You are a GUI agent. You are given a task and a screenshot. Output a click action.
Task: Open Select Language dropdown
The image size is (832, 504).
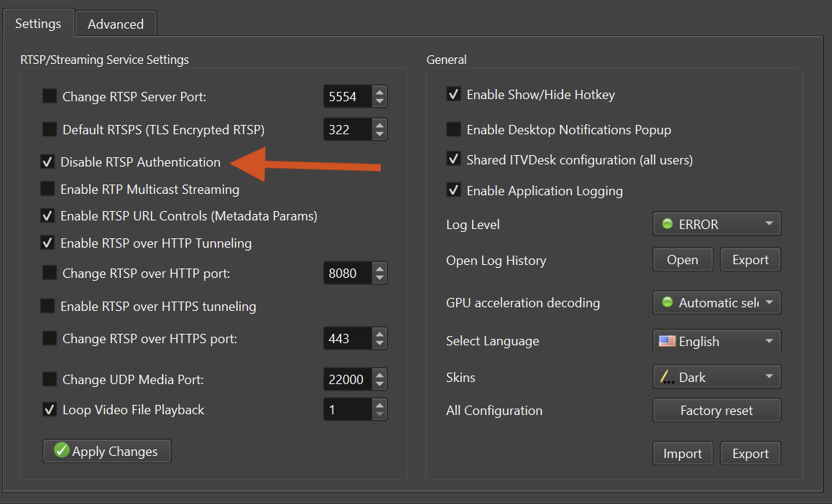pyautogui.click(x=716, y=341)
